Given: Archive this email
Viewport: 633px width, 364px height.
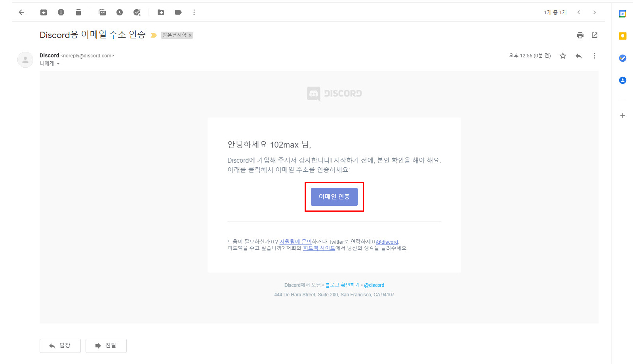Looking at the screenshot, I should click(x=44, y=12).
